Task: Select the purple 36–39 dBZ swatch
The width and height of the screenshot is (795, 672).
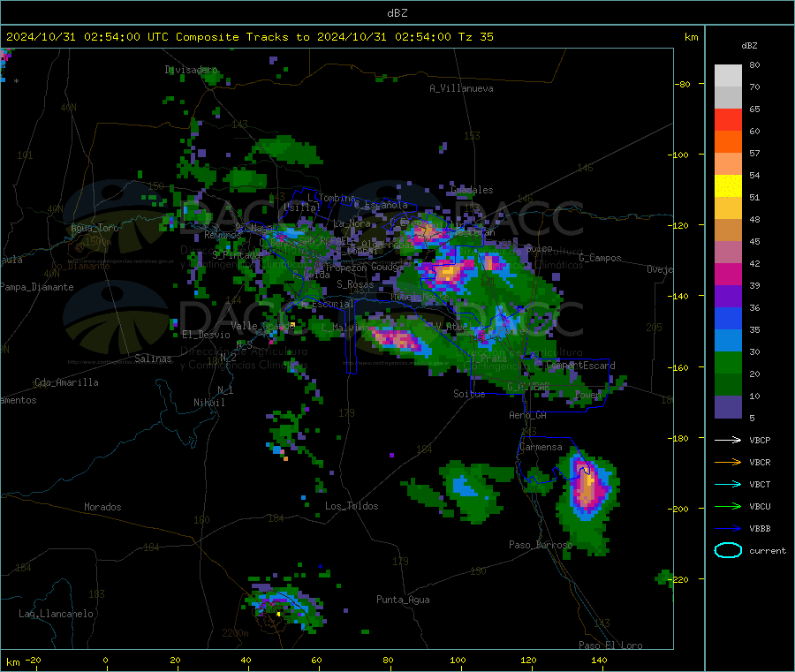Action: (728, 296)
